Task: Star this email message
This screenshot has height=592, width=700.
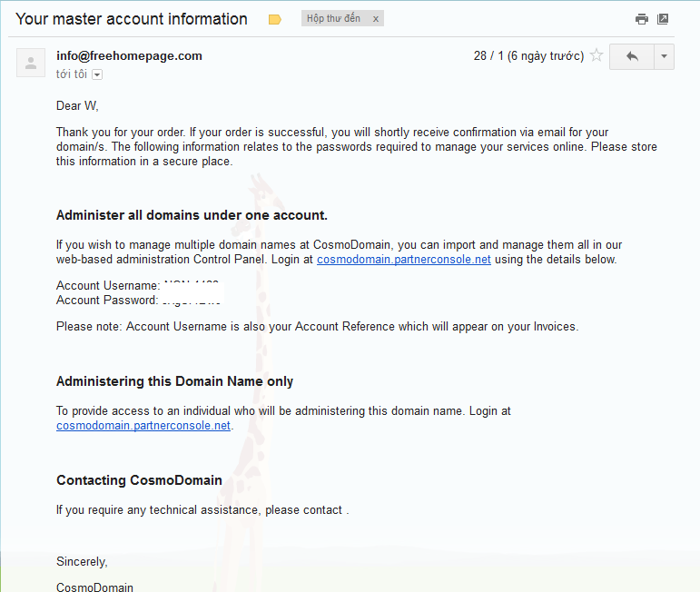Action: click(x=596, y=55)
